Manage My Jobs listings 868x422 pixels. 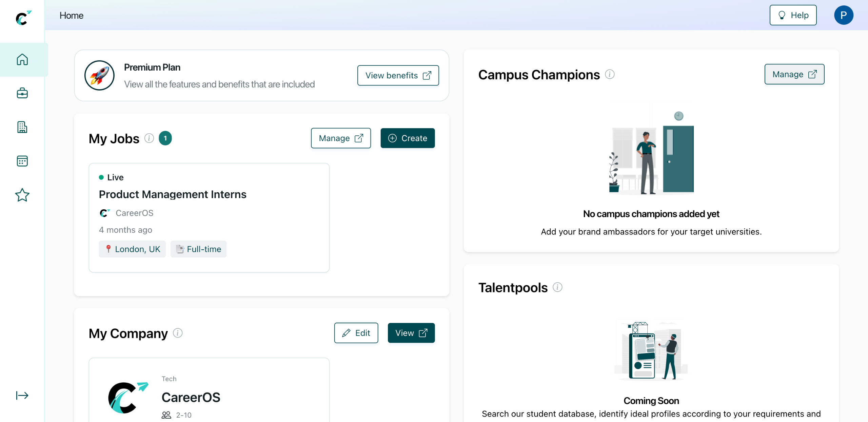point(340,138)
